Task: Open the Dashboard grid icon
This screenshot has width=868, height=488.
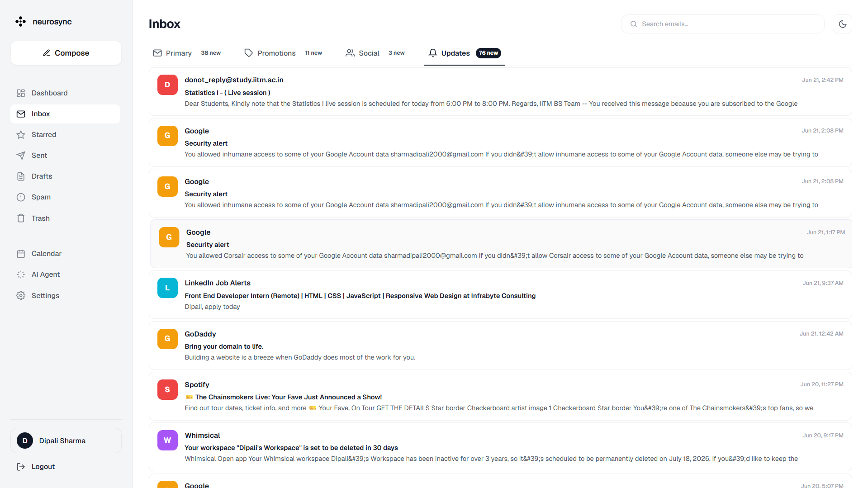Action: (x=21, y=93)
